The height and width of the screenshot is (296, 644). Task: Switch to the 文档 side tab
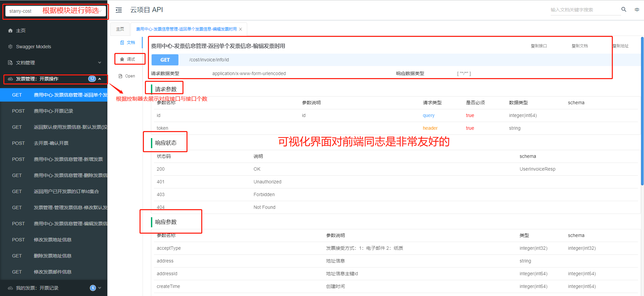point(127,43)
